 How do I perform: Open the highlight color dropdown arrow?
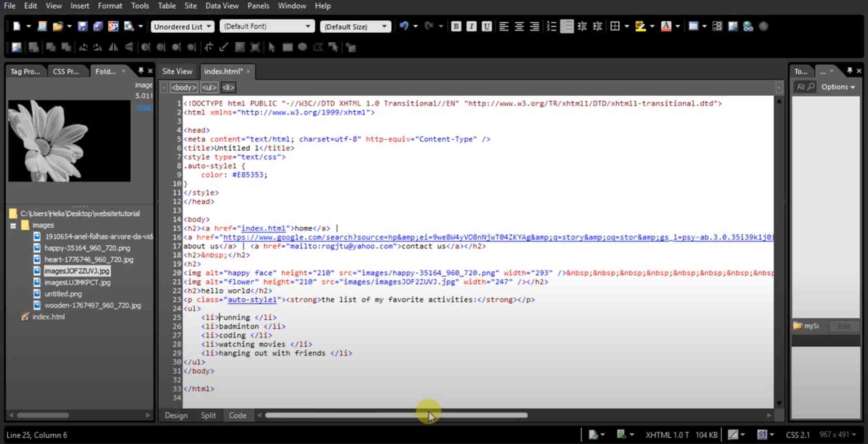pos(652,26)
